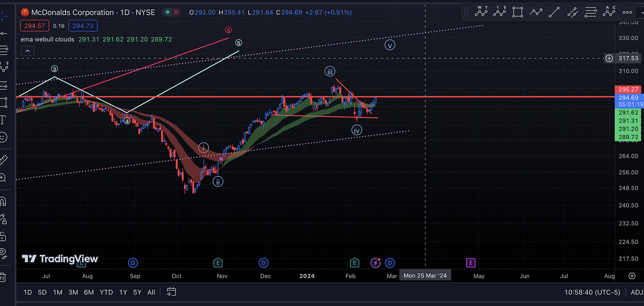Image resolution: width=644 pixels, height=306 pixels.
Task: Open the timezone menu 10:58:40 (UTC-5)
Action: point(592,292)
